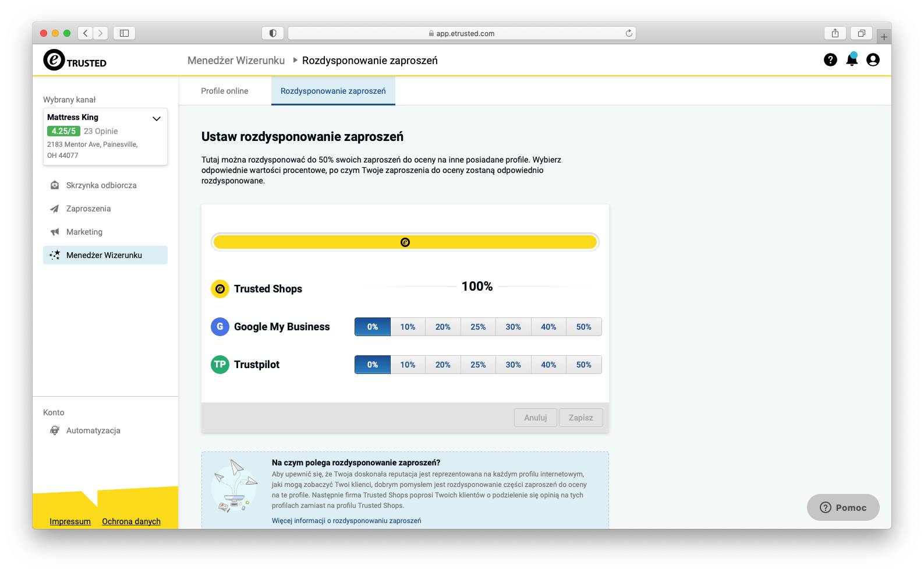Open the help question mark icon
The width and height of the screenshot is (924, 572).
pos(830,59)
